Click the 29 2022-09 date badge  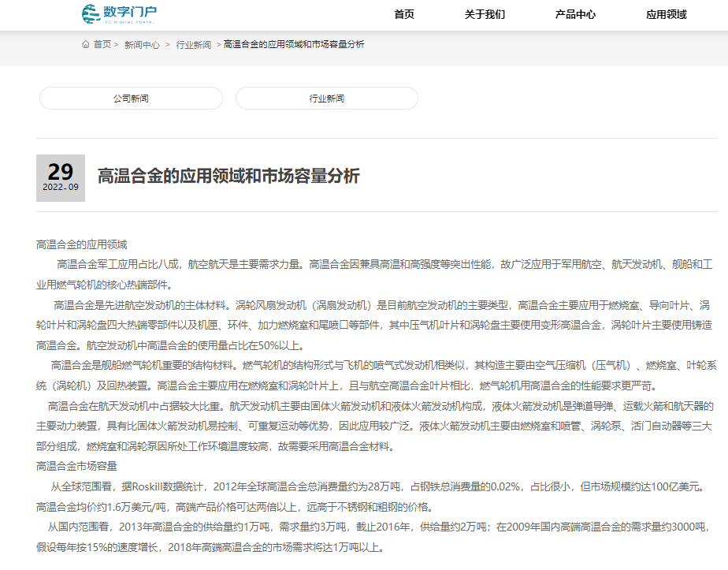[x=61, y=177]
